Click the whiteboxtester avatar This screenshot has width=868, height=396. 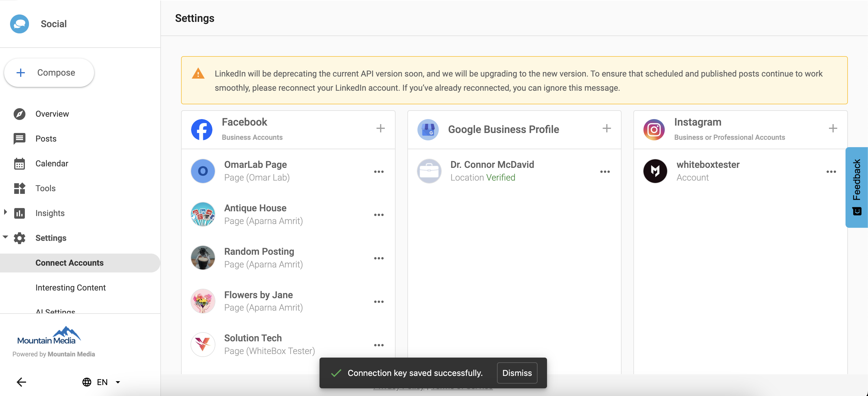(655, 171)
